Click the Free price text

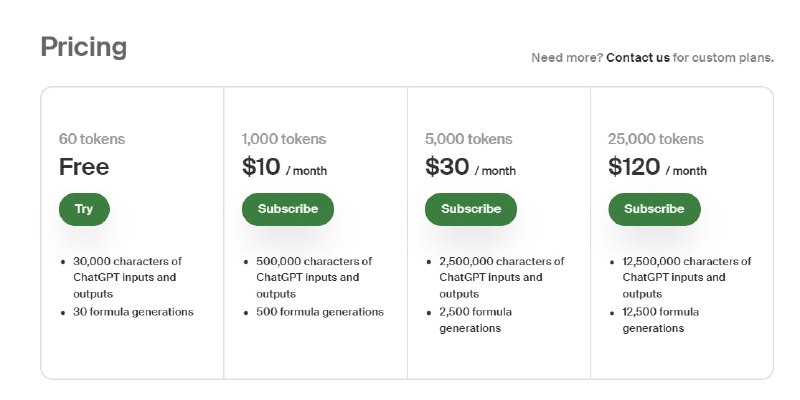click(x=84, y=167)
